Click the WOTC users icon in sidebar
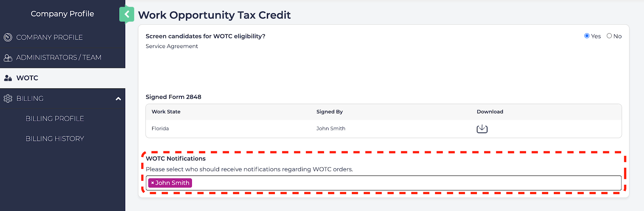 [x=8, y=78]
